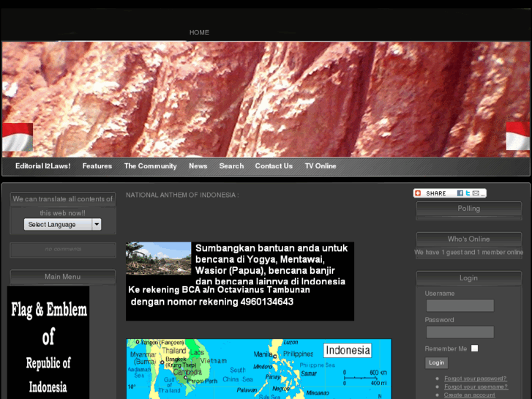Click the Flag & Emblem of Indonesia banner
This screenshot has height=399, width=532.
pyautogui.click(x=48, y=343)
